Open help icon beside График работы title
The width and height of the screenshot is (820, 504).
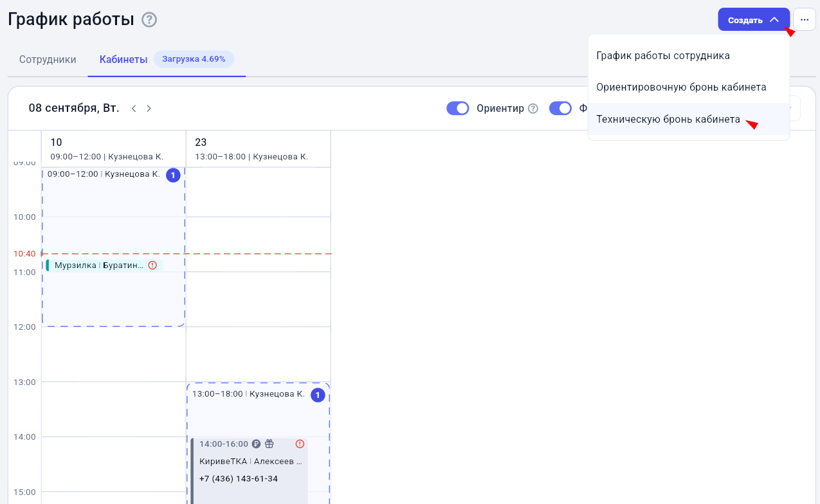pos(149,20)
